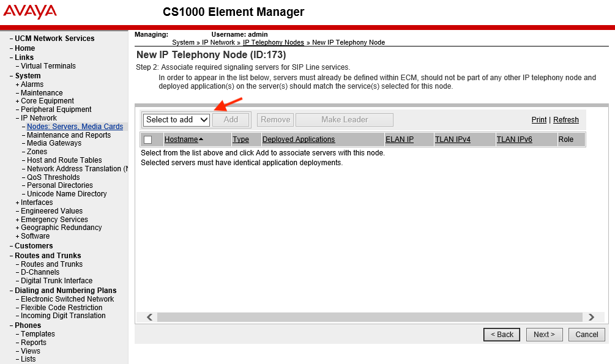Open 'Nodes: Servers, Media Cards' link
Image resolution: width=615 pixels, height=364 pixels.
tap(75, 127)
